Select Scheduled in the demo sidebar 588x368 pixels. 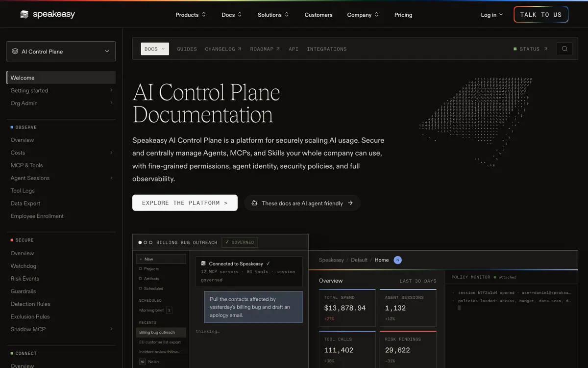(151, 289)
